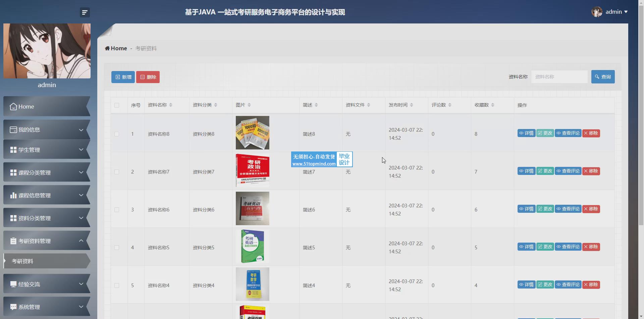
Task: Click 移除 remove for 资料名称6 row
Action: coord(591,209)
